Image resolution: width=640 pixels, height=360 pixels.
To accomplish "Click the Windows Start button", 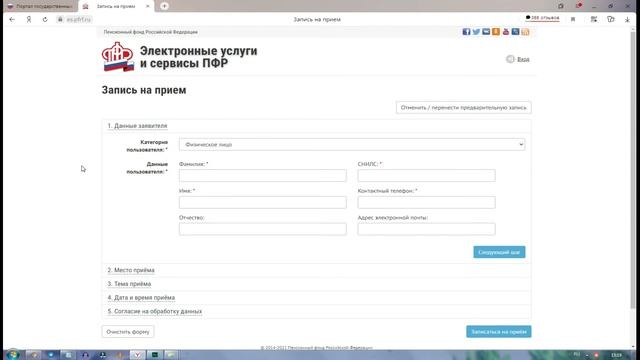I will (x=13, y=354).
